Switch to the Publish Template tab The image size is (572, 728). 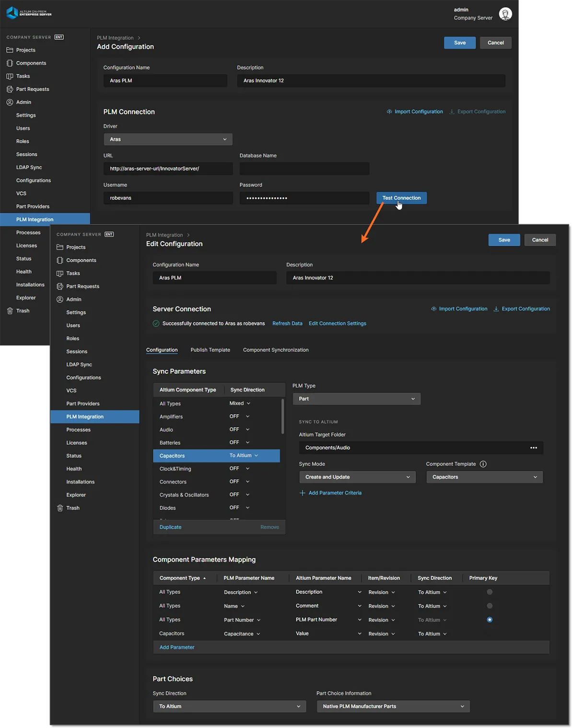210,350
